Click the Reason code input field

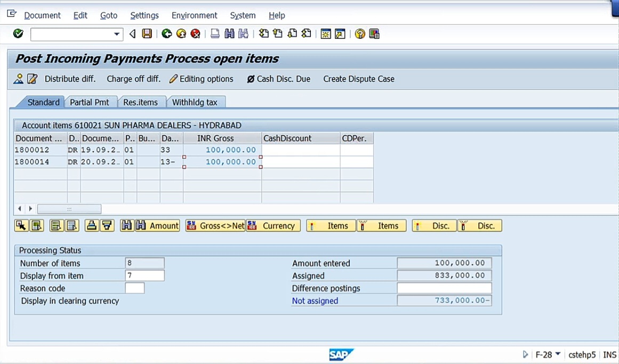pos(134,288)
